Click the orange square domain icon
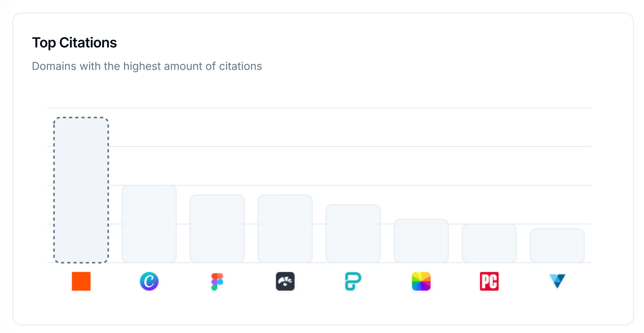Image resolution: width=644 pixels, height=333 pixels. 81,281
